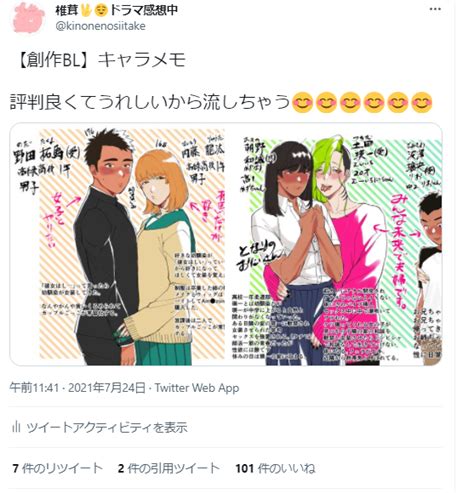Image resolution: width=474 pixels, height=493 pixels.
Task: View the 7 件のリツイート list
Action: click(x=57, y=468)
